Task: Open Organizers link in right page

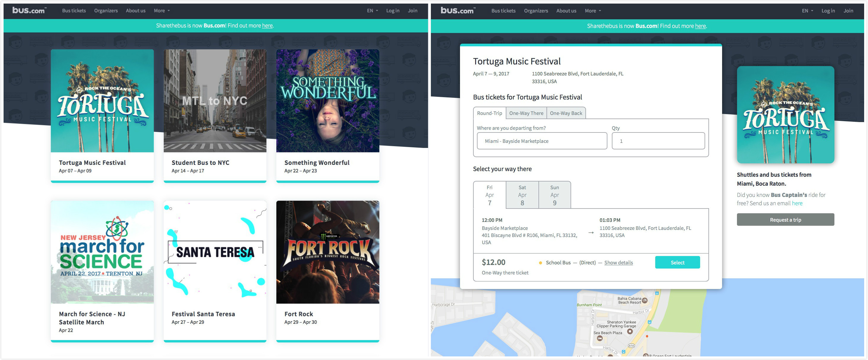Action: [536, 11]
